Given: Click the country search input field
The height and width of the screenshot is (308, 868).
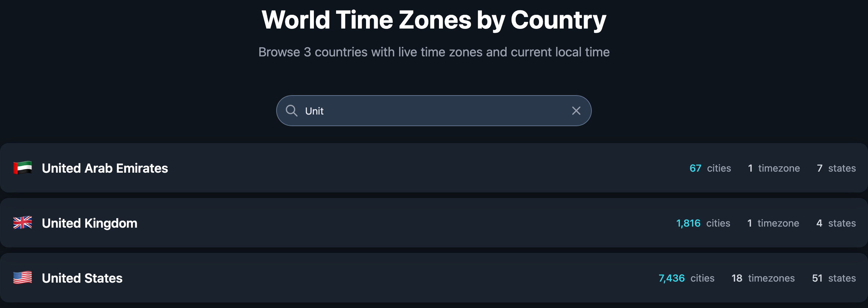Looking at the screenshot, I should [433, 111].
